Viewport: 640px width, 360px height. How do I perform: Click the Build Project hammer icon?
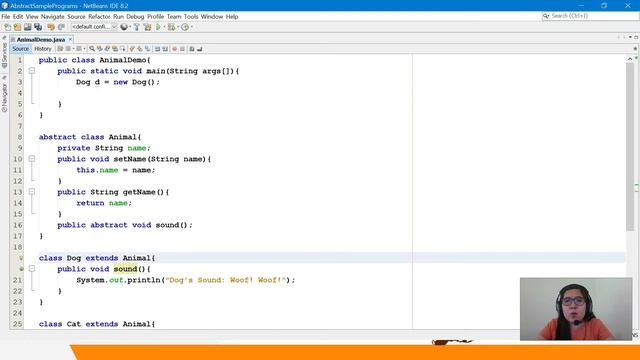tap(137, 27)
